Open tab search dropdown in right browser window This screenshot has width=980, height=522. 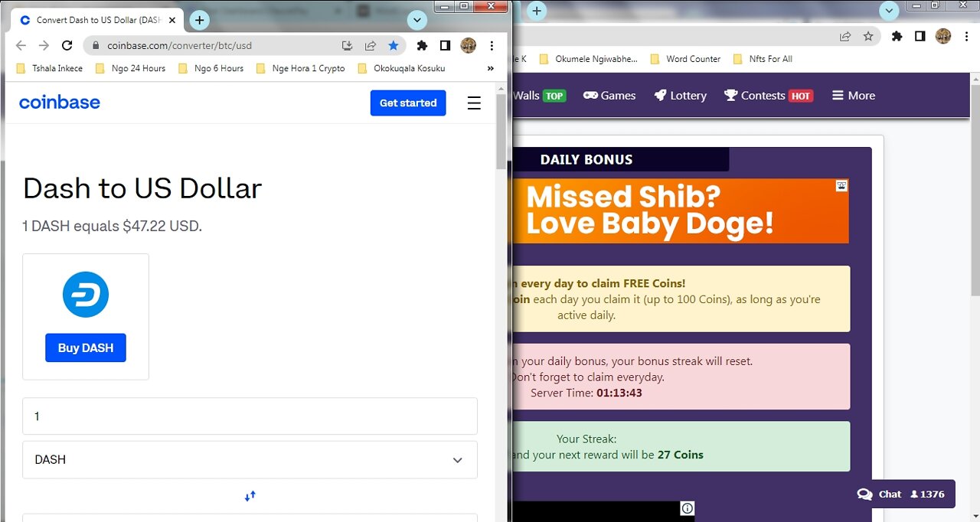(889, 11)
